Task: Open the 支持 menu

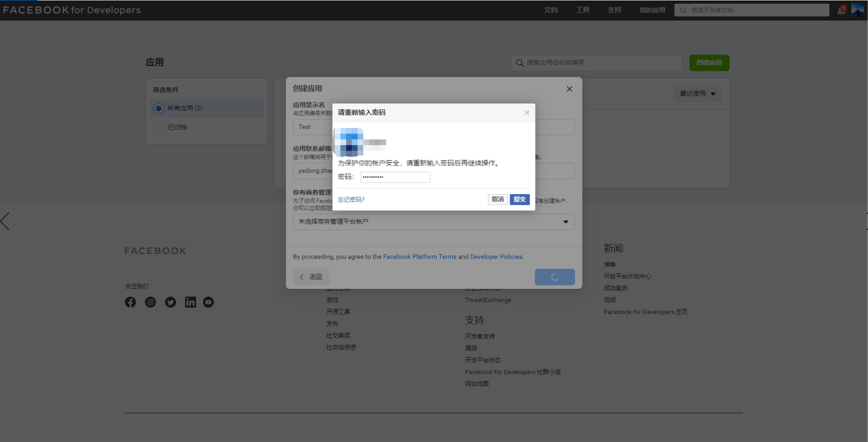Action: point(615,10)
